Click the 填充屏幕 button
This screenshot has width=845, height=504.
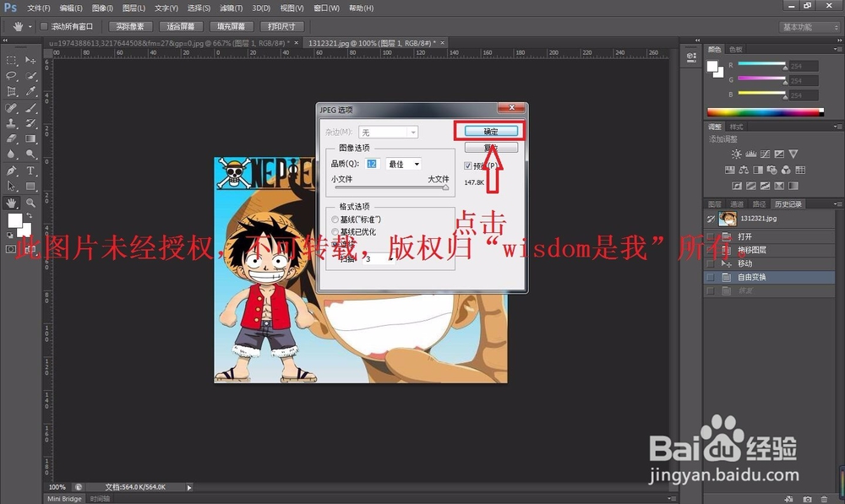point(232,26)
